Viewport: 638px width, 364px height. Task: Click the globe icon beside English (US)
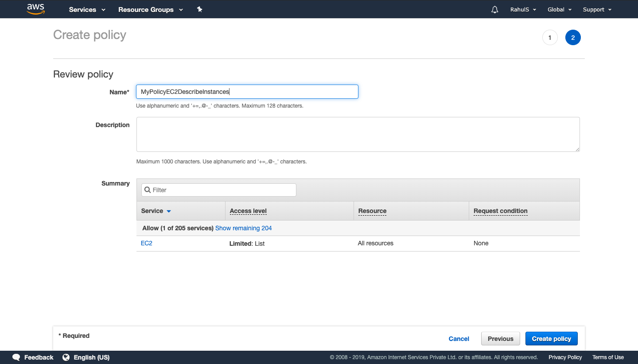[x=66, y=357]
